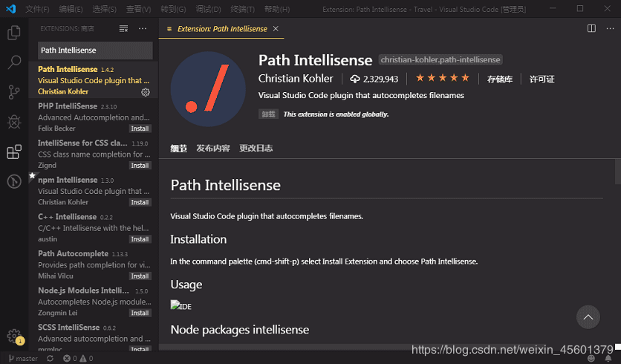Open the editor more actions ellipsis
Viewport: 621px width, 364px height.
tap(608, 28)
